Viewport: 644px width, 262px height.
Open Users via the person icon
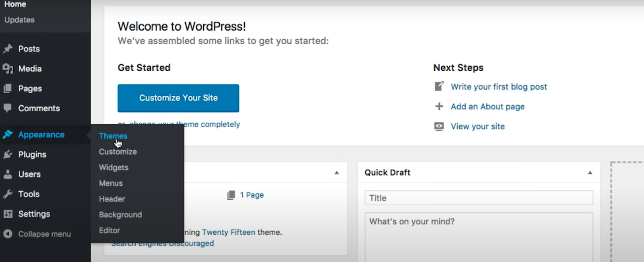[x=8, y=174]
